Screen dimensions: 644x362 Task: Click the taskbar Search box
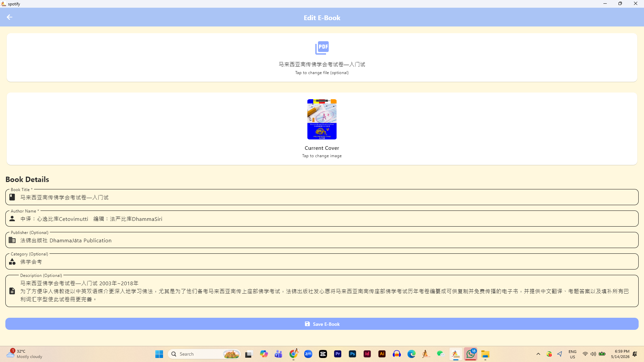click(204, 354)
